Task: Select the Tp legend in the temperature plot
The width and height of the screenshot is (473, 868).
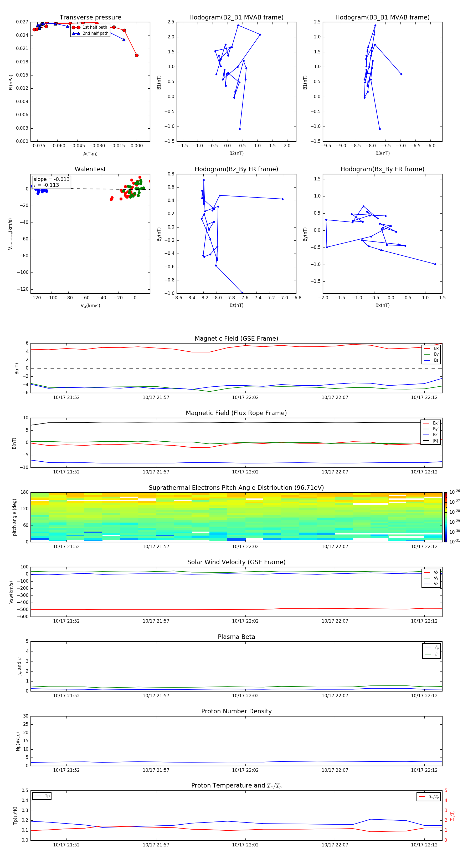Action: (42, 796)
